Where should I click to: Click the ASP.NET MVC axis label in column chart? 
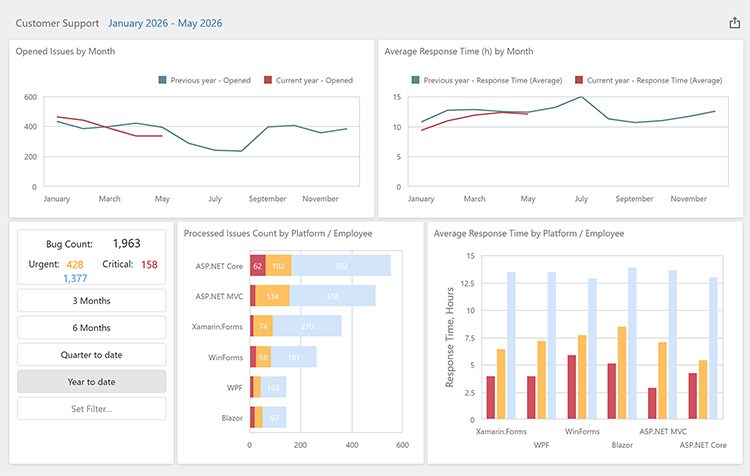[x=663, y=432]
